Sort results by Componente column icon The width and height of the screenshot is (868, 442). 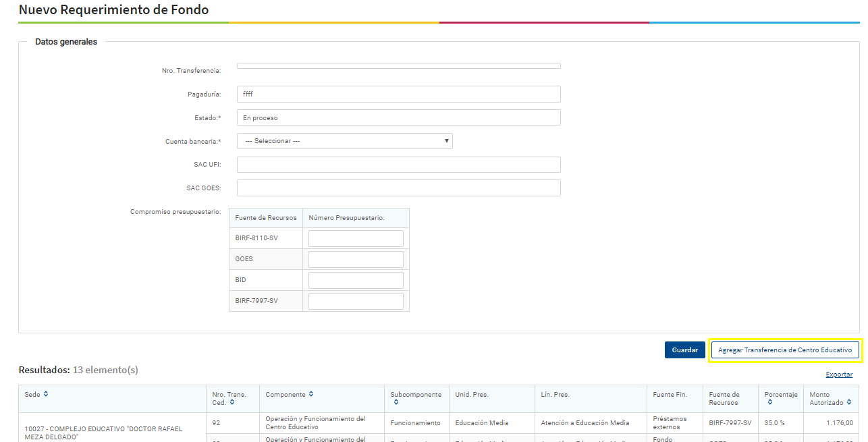tap(311, 395)
